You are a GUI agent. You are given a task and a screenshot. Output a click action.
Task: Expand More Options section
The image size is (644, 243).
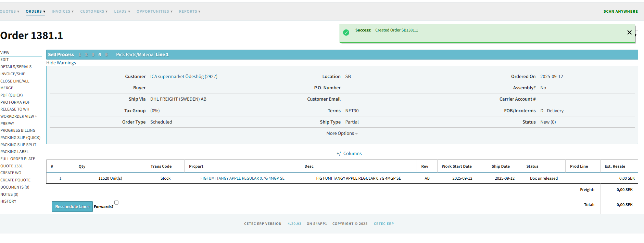pos(342,133)
